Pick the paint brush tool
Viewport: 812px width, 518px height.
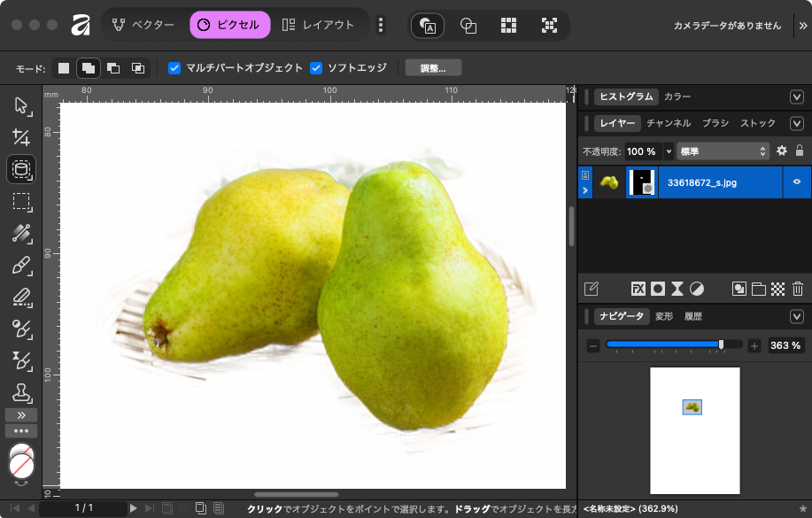(21, 266)
